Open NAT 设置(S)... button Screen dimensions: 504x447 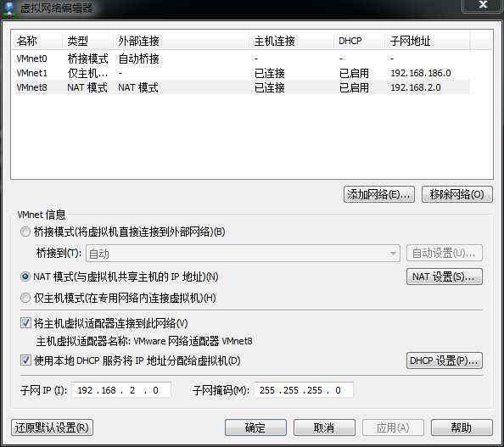pyautogui.click(x=445, y=277)
